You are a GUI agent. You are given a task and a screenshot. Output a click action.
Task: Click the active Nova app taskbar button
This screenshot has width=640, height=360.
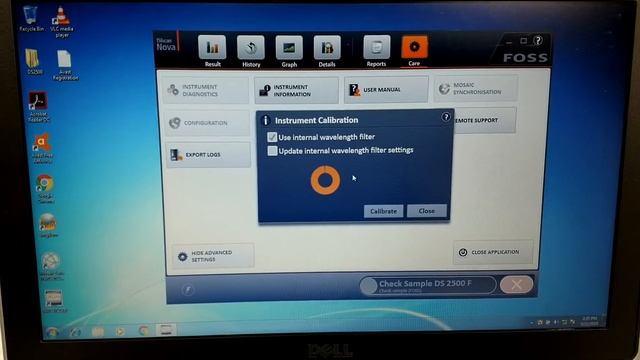(x=166, y=330)
